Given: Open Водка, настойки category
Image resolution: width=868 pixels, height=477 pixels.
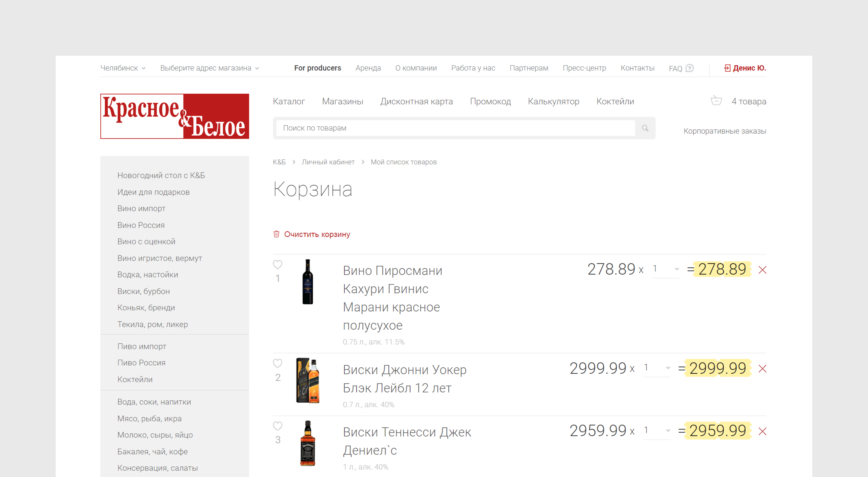Looking at the screenshot, I should click(x=148, y=275).
